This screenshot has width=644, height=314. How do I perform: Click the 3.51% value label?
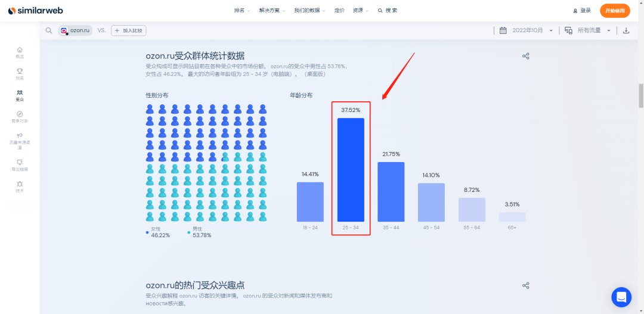pos(512,204)
